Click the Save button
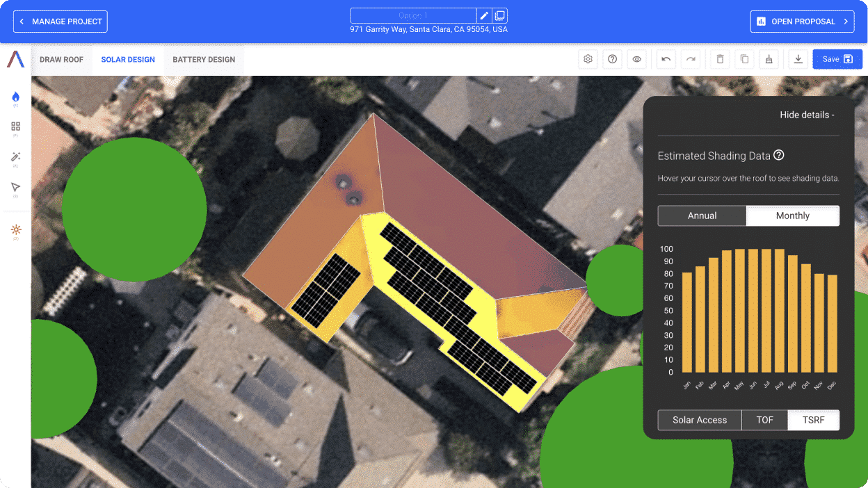The image size is (868, 488). [837, 59]
